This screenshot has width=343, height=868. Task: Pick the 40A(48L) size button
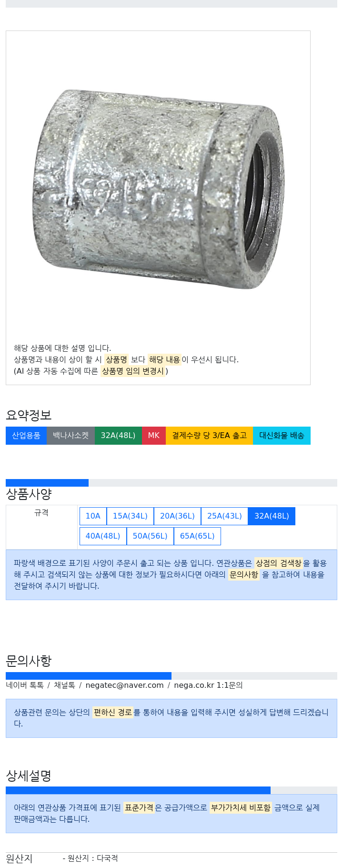click(103, 536)
